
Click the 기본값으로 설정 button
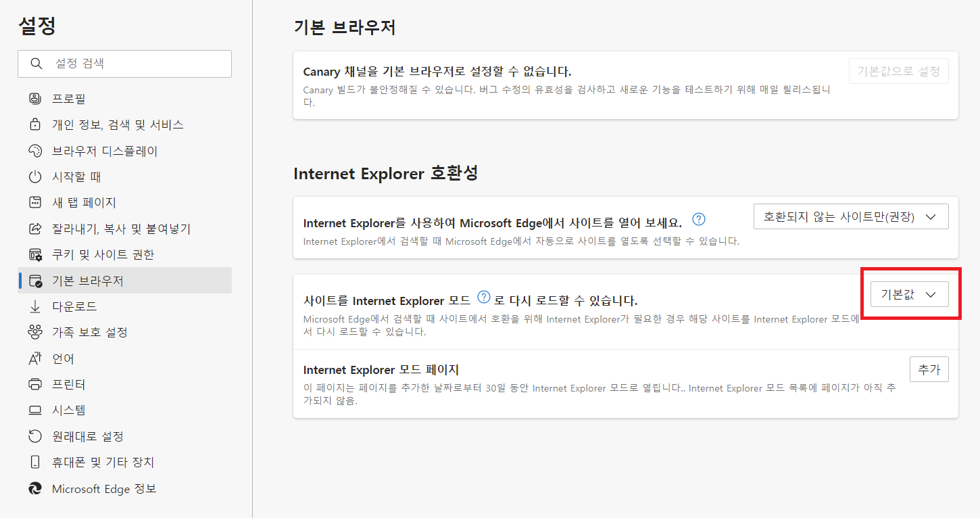898,71
